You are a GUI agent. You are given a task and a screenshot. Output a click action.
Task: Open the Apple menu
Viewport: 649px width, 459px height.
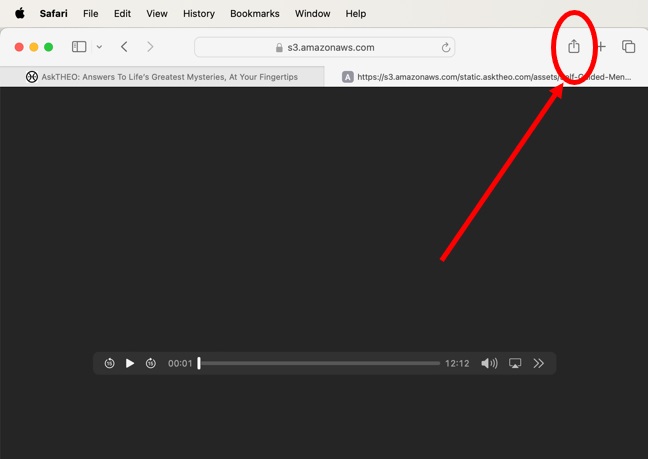coord(19,14)
